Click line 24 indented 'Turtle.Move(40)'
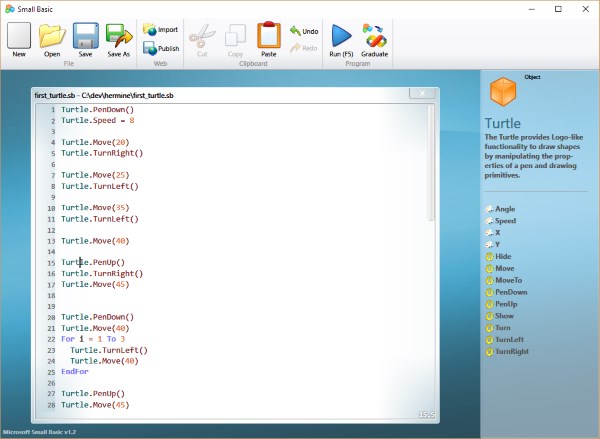The width and height of the screenshot is (600, 439). (104, 361)
